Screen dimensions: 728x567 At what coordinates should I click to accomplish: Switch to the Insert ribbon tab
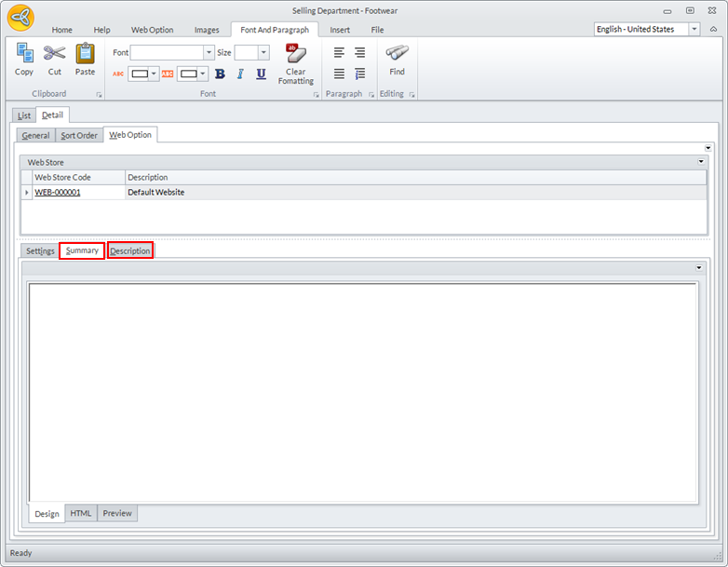[340, 30]
